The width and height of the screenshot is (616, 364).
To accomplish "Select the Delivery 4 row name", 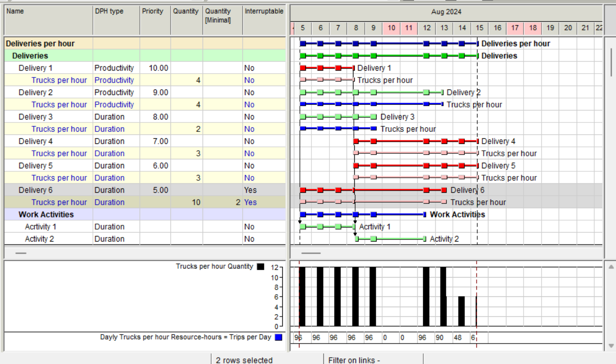I will pyautogui.click(x=36, y=141).
